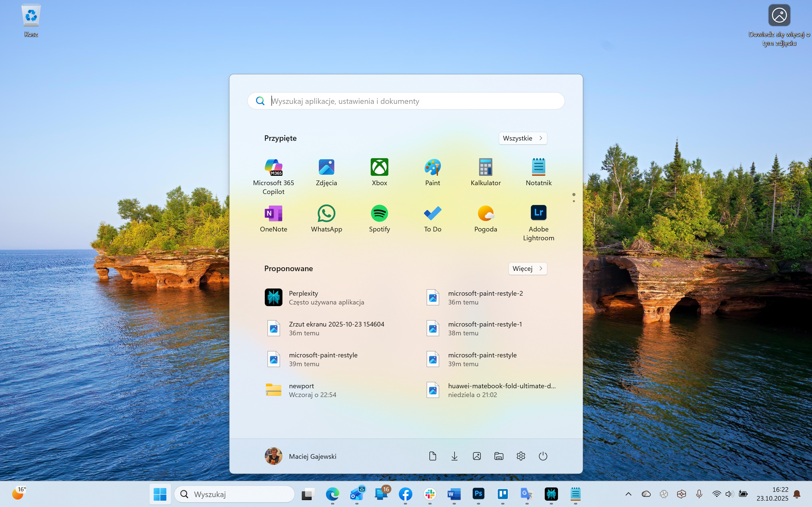This screenshot has width=812, height=507.
Task: Open Adobe Lightroom
Action: (x=538, y=213)
